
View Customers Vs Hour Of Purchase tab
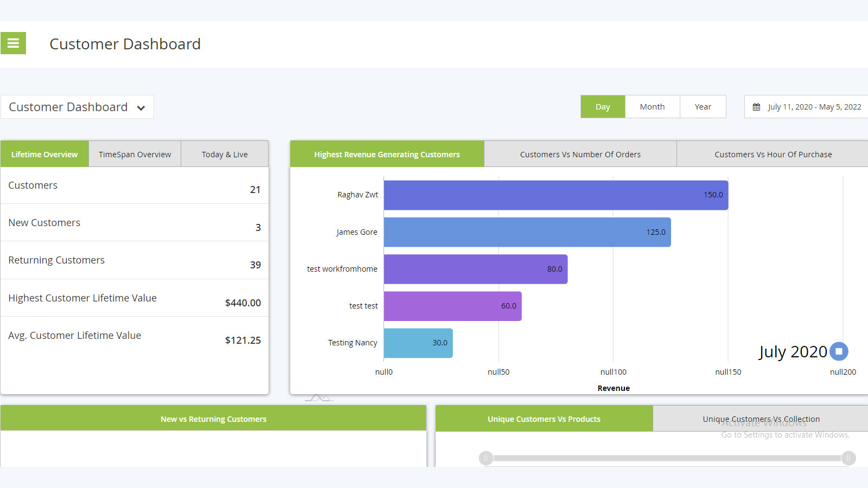point(773,155)
